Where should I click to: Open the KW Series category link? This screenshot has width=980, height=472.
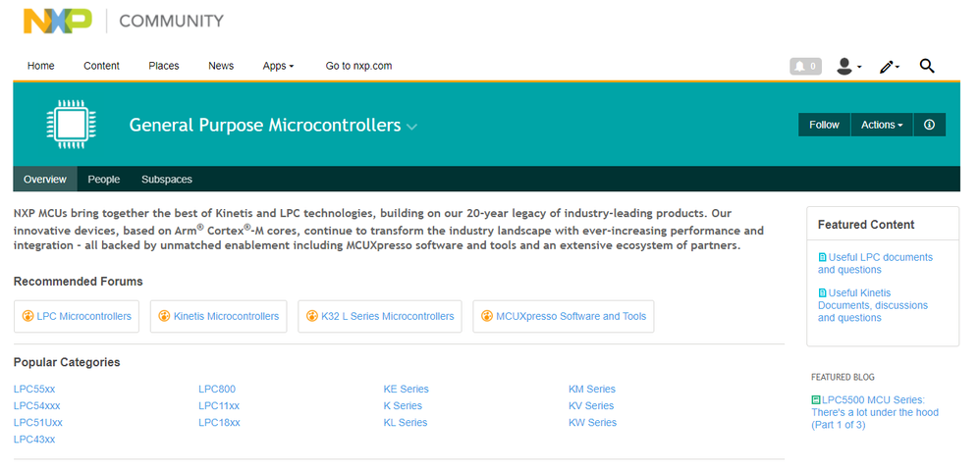tap(592, 422)
